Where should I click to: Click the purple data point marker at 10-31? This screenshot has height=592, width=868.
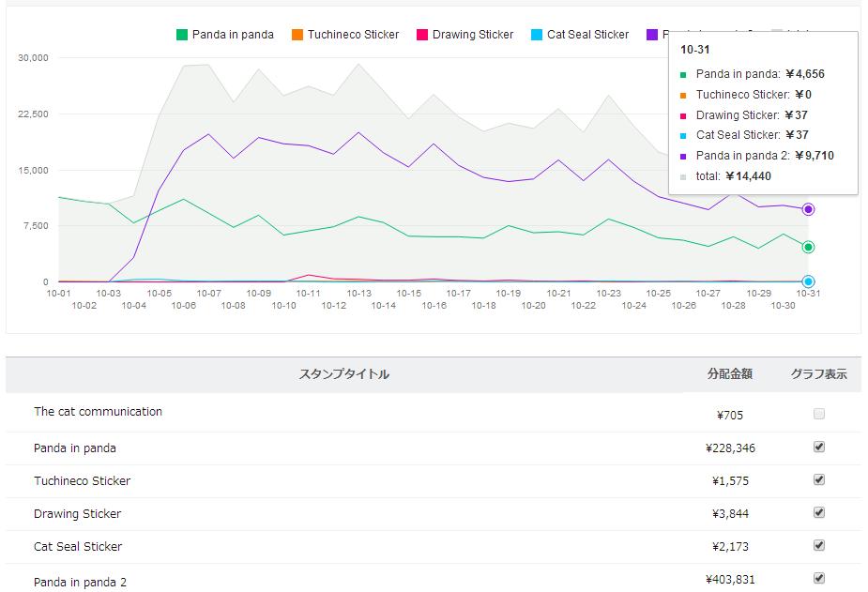[x=808, y=209]
